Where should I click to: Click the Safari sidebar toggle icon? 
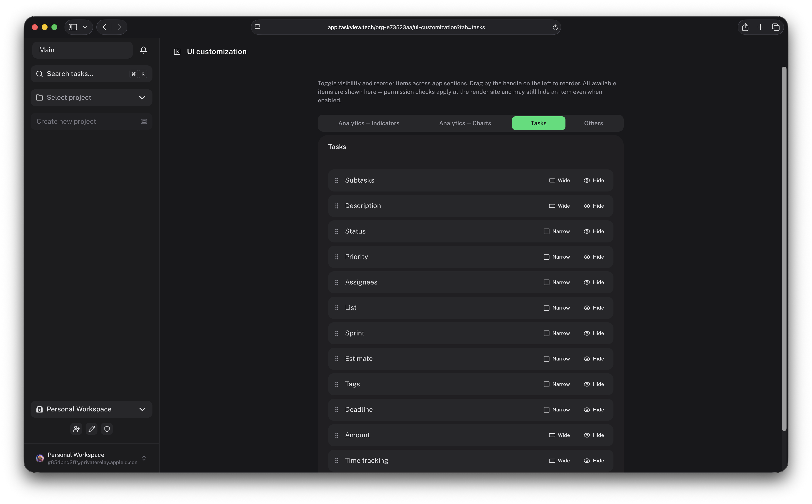pos(73,27)
